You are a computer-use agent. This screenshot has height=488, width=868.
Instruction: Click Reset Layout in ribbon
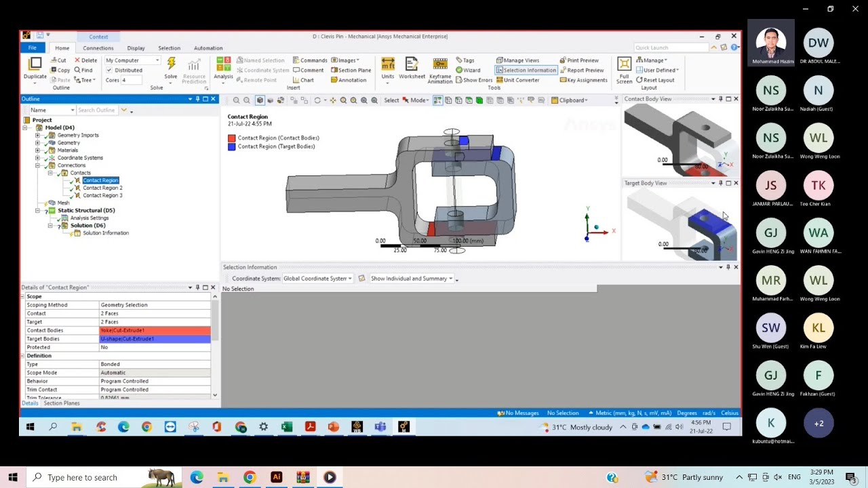pyautogui.click(x=655, y=80)
